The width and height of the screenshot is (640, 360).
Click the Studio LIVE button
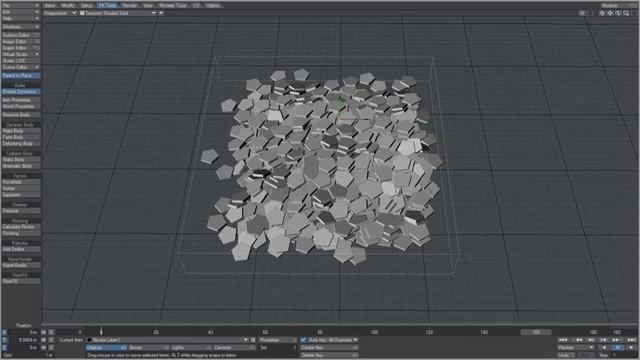pos(20,61)
